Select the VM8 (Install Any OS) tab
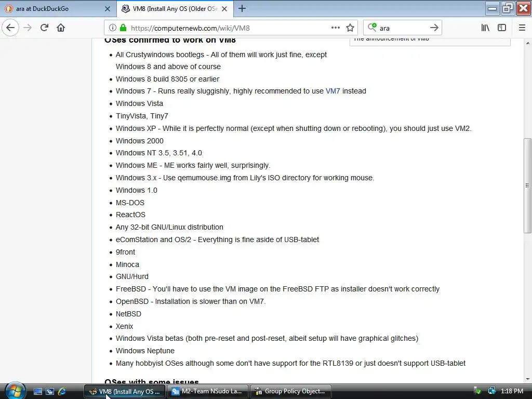 [175, 9]
